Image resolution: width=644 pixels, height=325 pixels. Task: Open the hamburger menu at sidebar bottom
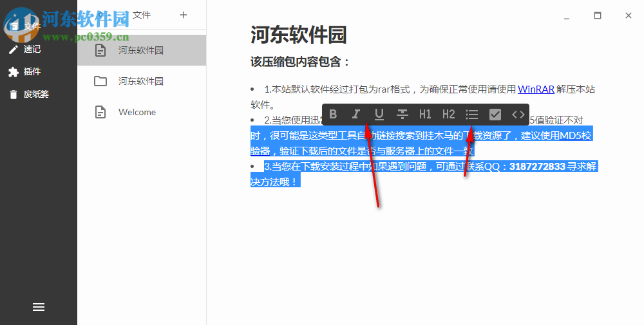(x=39, y=307)
